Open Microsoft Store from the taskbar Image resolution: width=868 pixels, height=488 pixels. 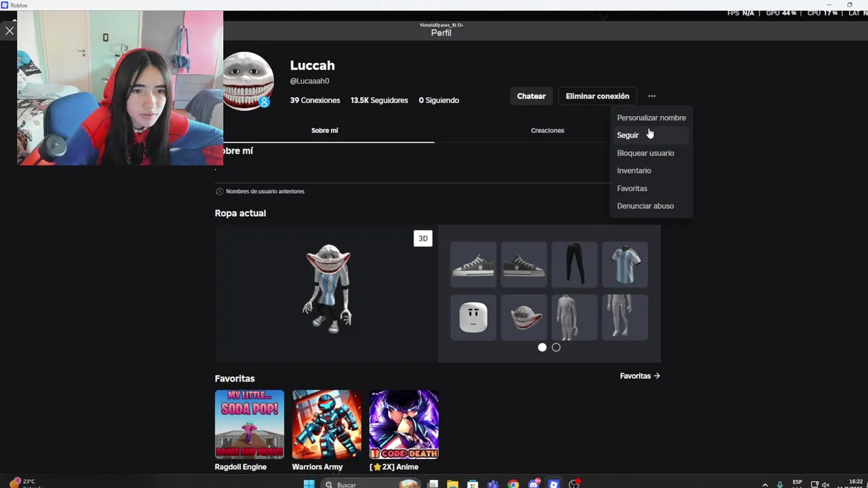473,484
